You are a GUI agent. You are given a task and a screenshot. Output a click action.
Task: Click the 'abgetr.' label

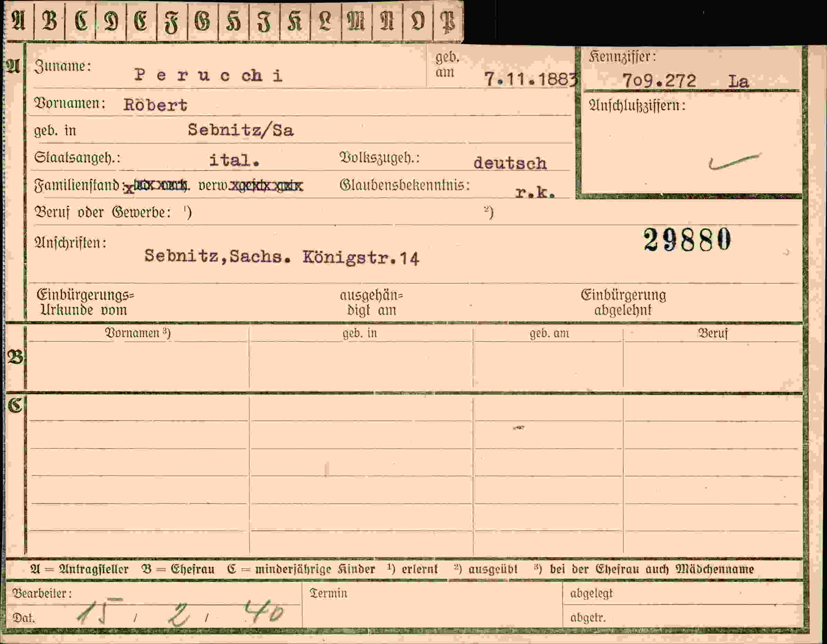(x=588, y=617)
